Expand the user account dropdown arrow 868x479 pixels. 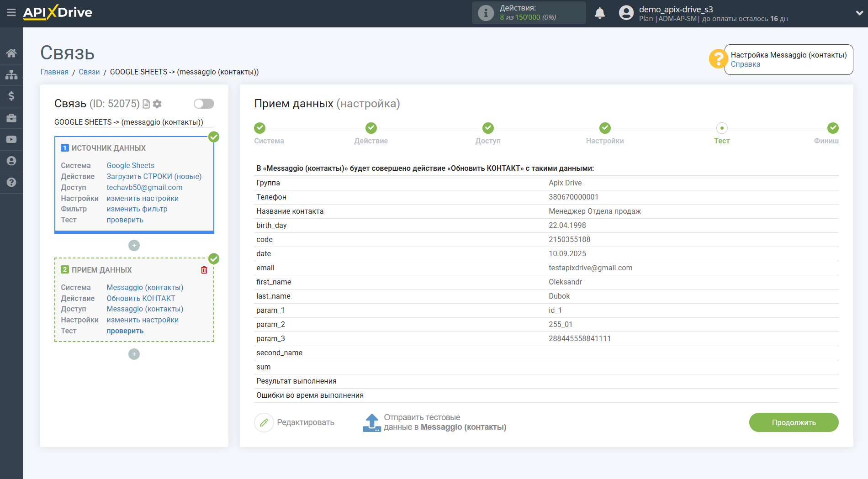click(859, 13)
